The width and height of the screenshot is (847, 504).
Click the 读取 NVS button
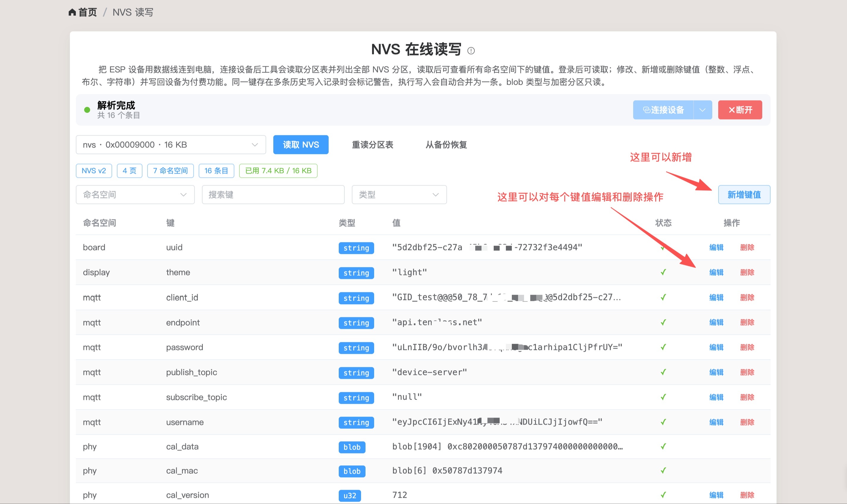(x=301, y=145)
